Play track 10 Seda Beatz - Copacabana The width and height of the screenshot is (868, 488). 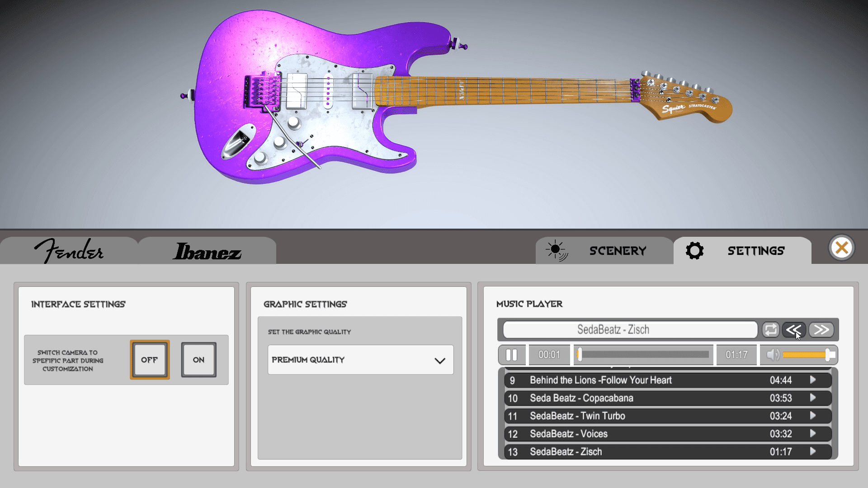tap(812, 398)
